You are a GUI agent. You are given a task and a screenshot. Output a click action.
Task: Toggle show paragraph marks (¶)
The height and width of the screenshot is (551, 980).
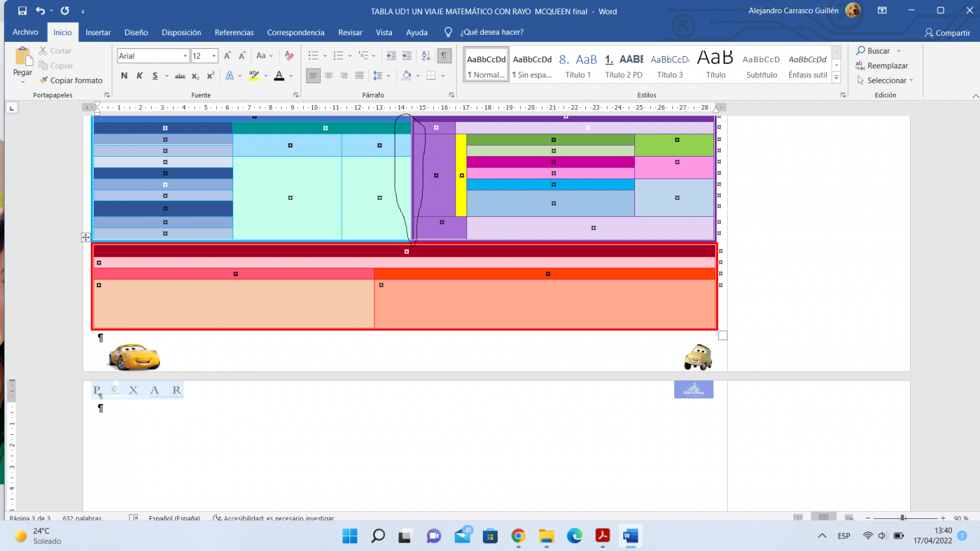coord(444,56)
